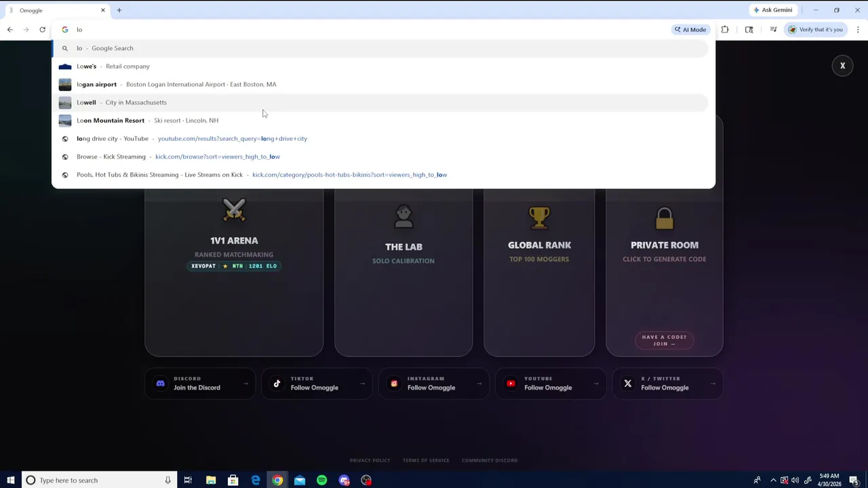Viewport: 868px width, 488px height.
Task: Click the Instagram logo icon
Action: coord(394,384)
